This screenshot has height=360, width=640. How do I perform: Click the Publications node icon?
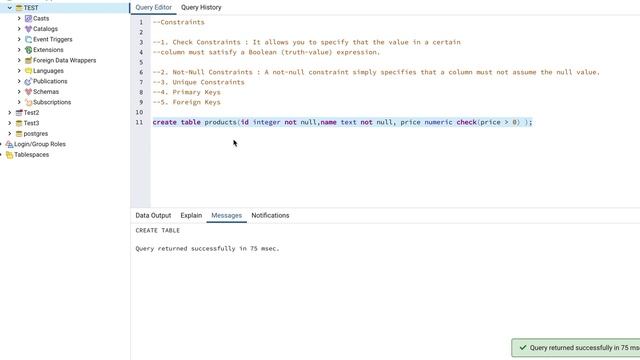click(28, 81)
